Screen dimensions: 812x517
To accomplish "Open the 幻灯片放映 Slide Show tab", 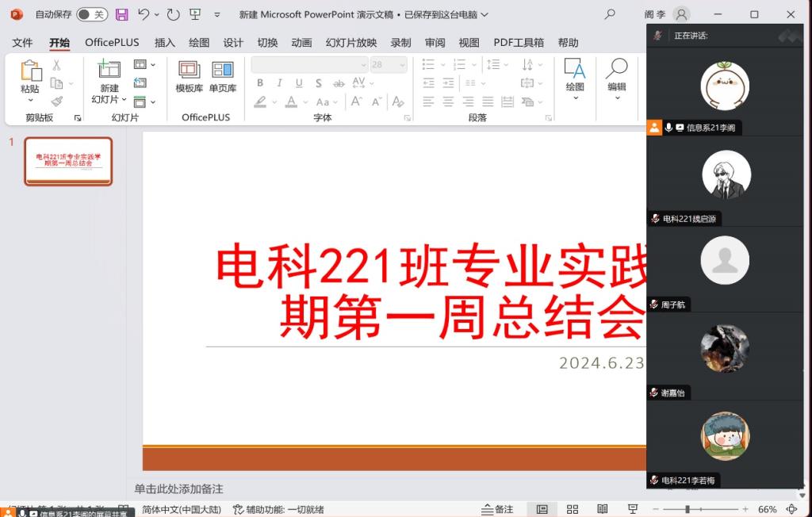I will tap(351, 43).
